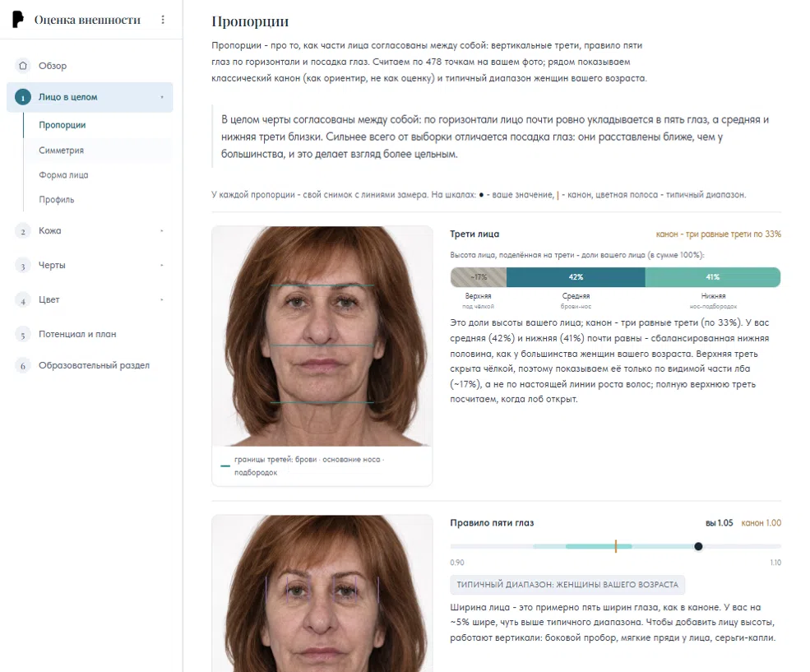Click the black dot on the five-eyes scale

pos(698,546)
